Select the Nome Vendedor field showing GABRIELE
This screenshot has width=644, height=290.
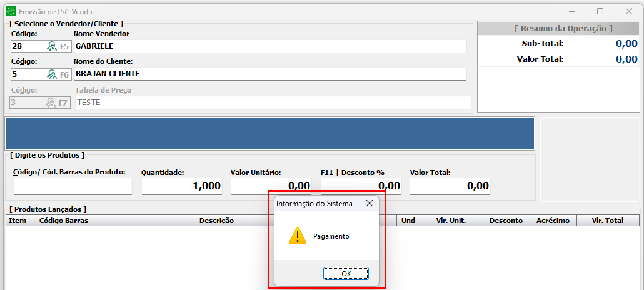270,46
